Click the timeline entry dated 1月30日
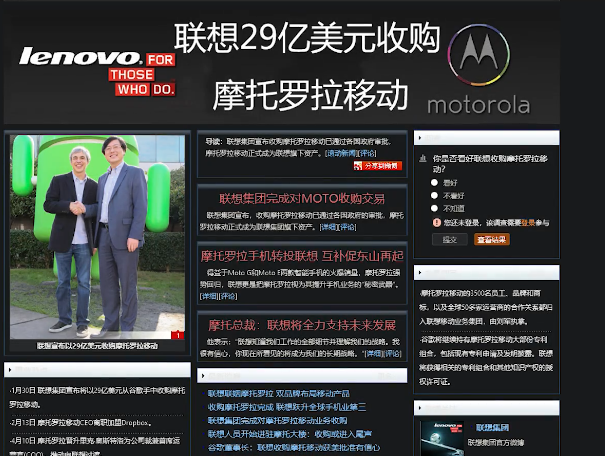The width and height of the screenshot is (605, 456). pos(97,397)
